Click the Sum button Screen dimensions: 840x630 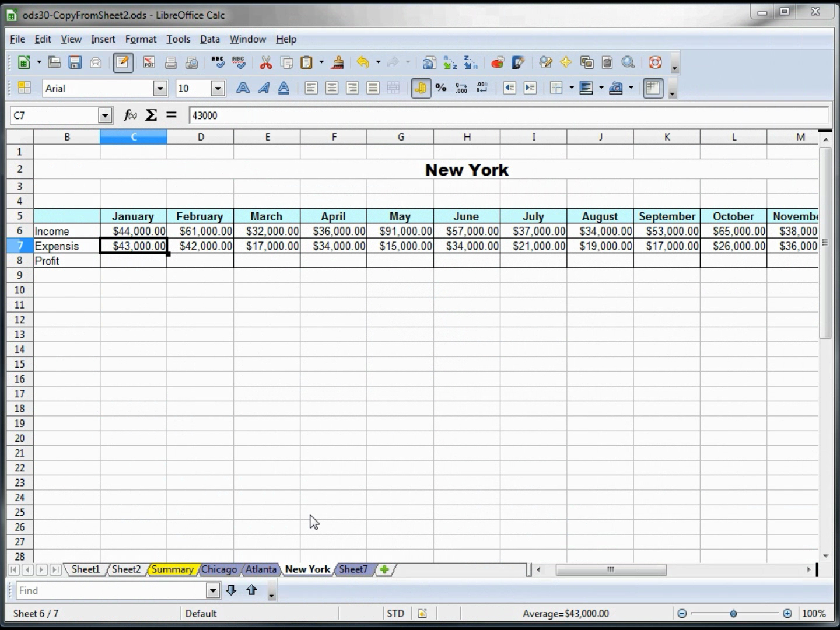151,116
